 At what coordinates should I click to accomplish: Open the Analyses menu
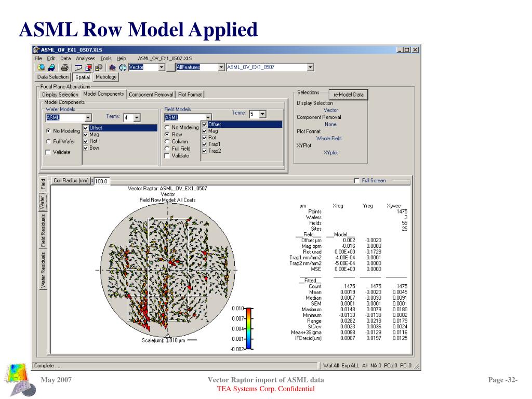tap(86, 58)
